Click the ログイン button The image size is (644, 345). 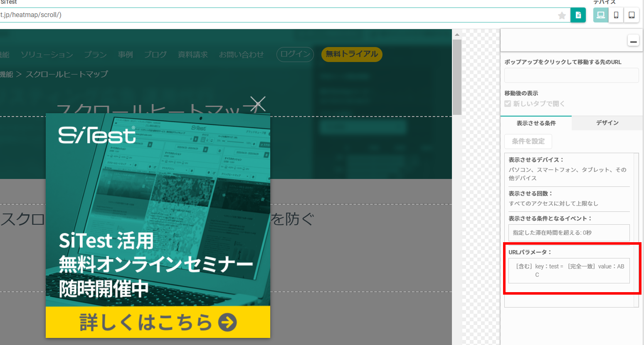click(295, 54)
